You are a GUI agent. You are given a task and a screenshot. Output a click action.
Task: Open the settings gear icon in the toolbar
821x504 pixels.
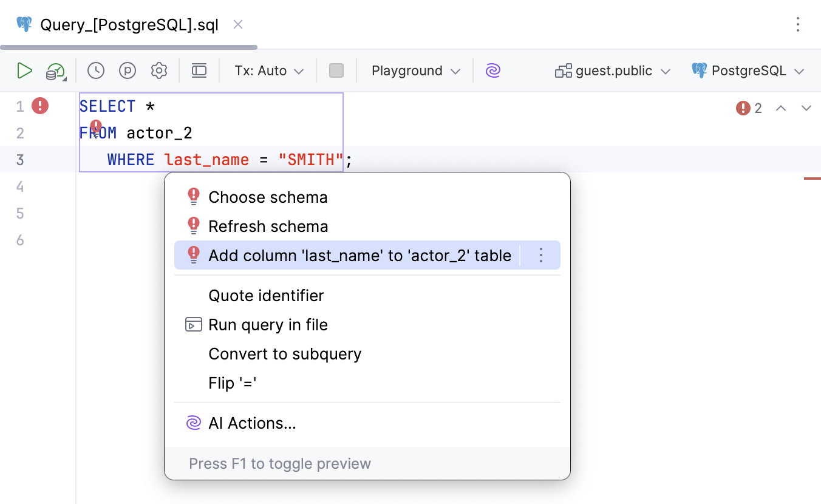(159, 70)
